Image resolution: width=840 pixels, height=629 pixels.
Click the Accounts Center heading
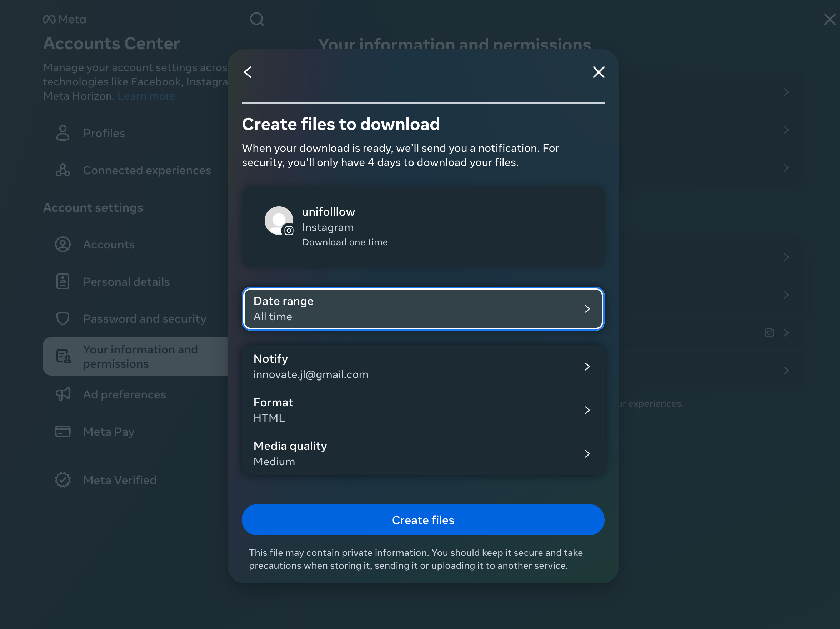111,44
